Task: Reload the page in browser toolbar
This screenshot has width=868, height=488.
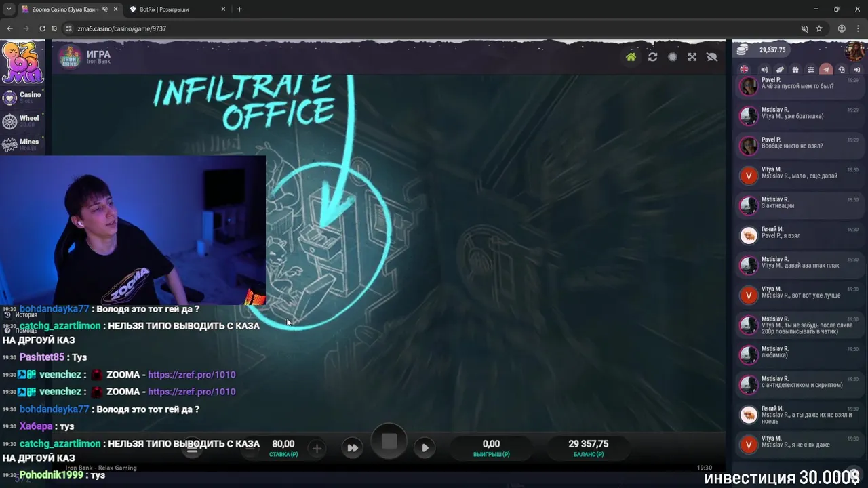Action: (x=42, y=28)
